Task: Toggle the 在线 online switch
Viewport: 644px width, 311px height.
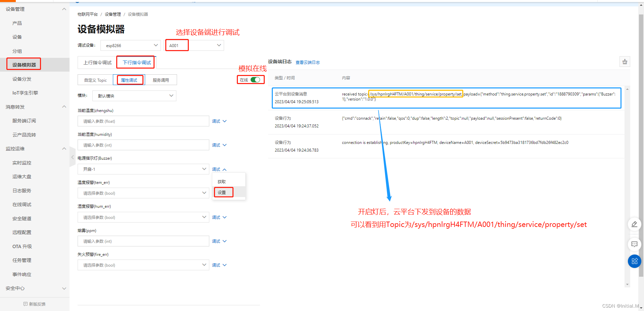Action: tap(255, 80)
